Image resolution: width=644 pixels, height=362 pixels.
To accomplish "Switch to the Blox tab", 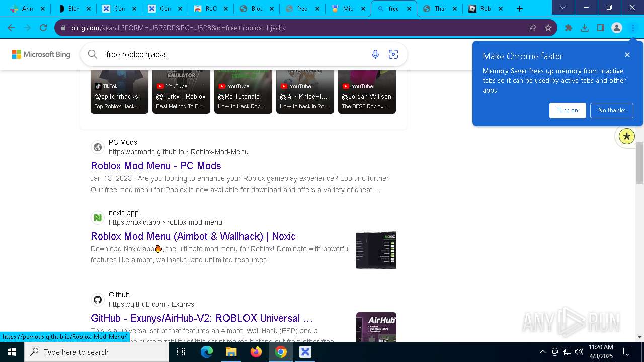I will 73,9.
